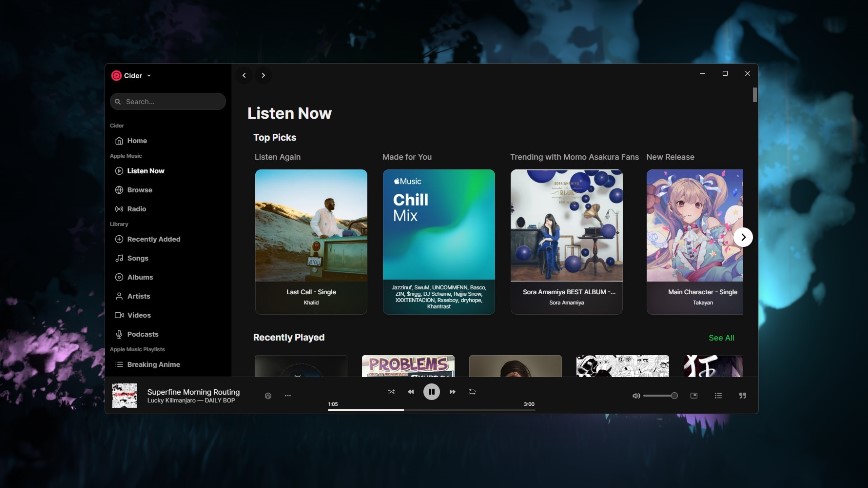
Task: Click the Recently Added clock icon
Action: click(118, 239)
